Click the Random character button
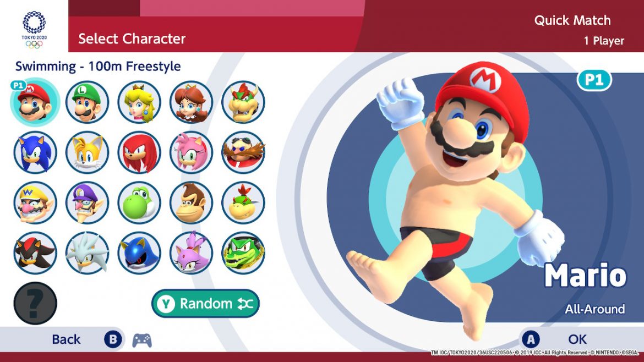The image size is (644, 362). pos(206,304)
